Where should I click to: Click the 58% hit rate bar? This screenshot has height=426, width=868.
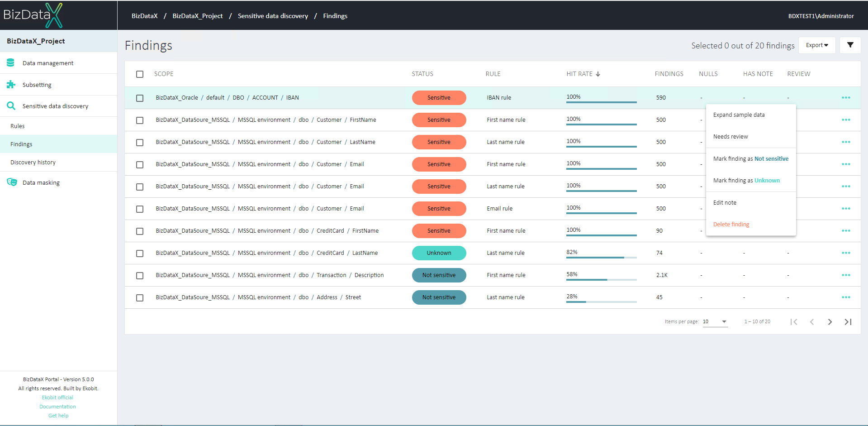601,279
